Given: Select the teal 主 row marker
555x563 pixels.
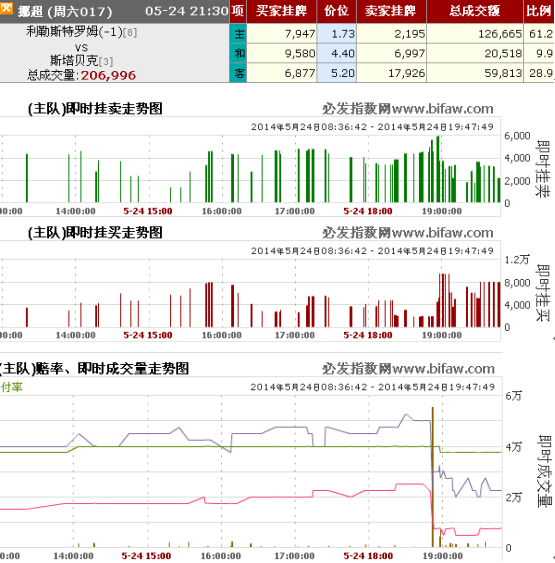Looking at the screenshot, I should [238, 34].
